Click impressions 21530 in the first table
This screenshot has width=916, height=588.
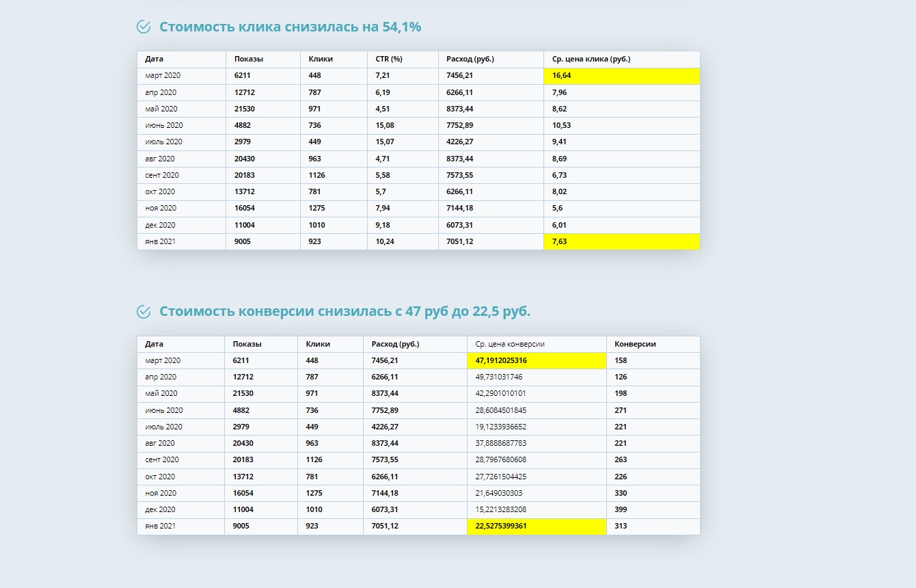point(245,109)
